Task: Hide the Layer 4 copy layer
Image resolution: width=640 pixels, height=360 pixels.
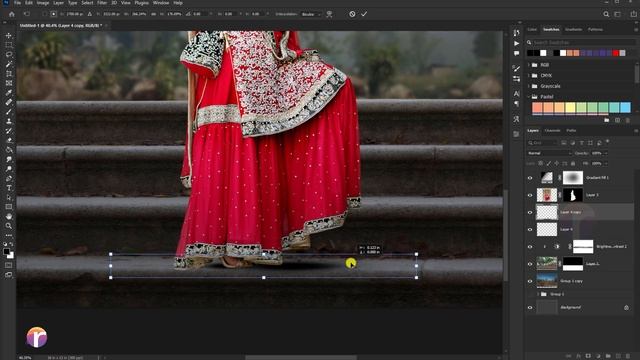Action: click(530, 212)
